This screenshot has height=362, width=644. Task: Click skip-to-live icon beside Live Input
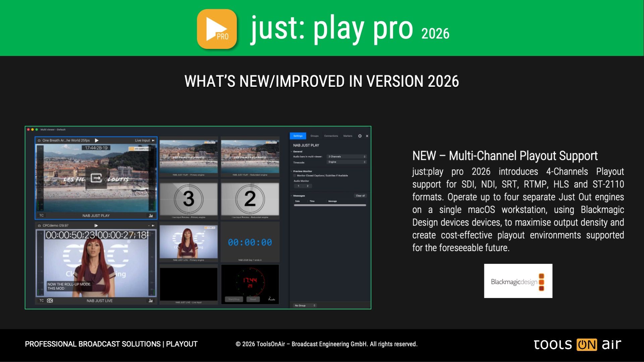click(x=153, y=140)
